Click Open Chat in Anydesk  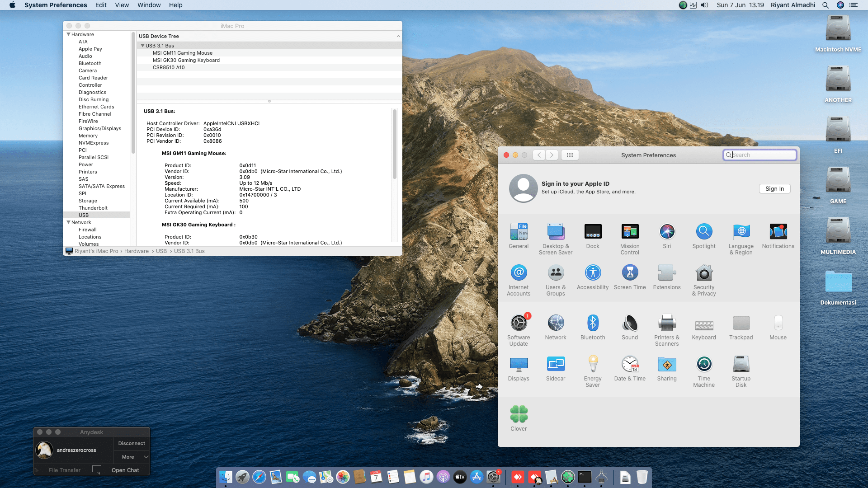(x=125, y=470)
